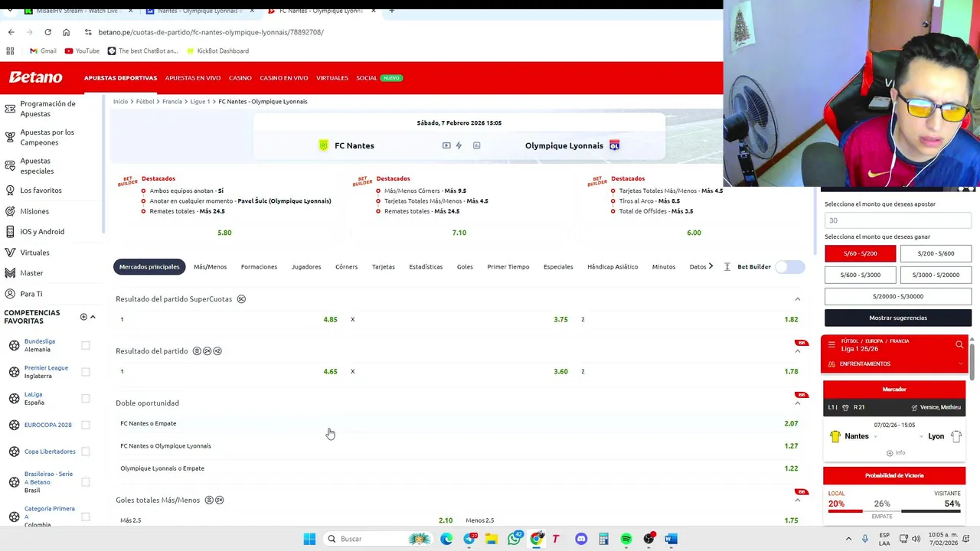The width and height of the screenshot is (980, 551).
Task: Open Casino en Vivo menu
Action: coord(284,78)
